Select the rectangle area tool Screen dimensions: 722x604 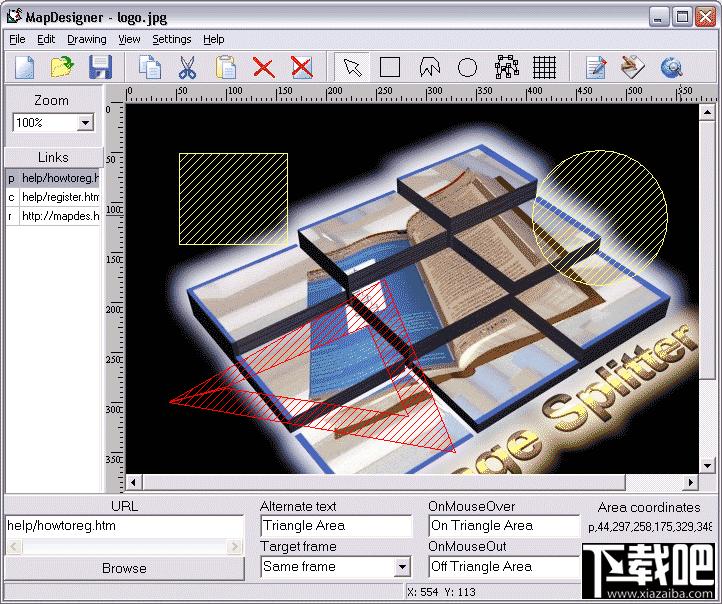click(x=390, y=67)
